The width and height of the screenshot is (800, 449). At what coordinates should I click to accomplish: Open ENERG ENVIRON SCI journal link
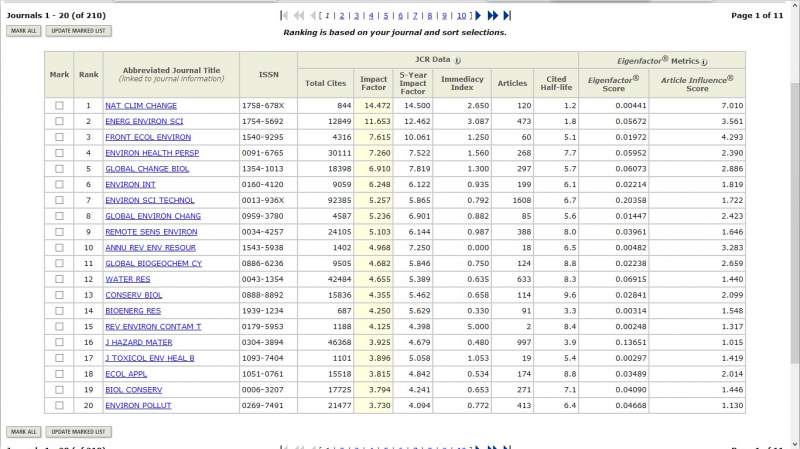(144, 121)
